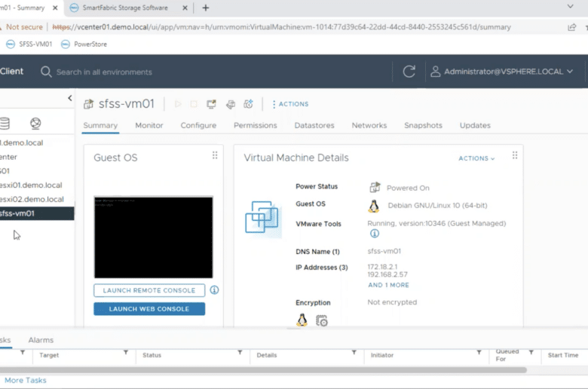The width and height of the screenshot is (588, 389).
Task: Click the share icon in address bar
Action: click(571, 27)
